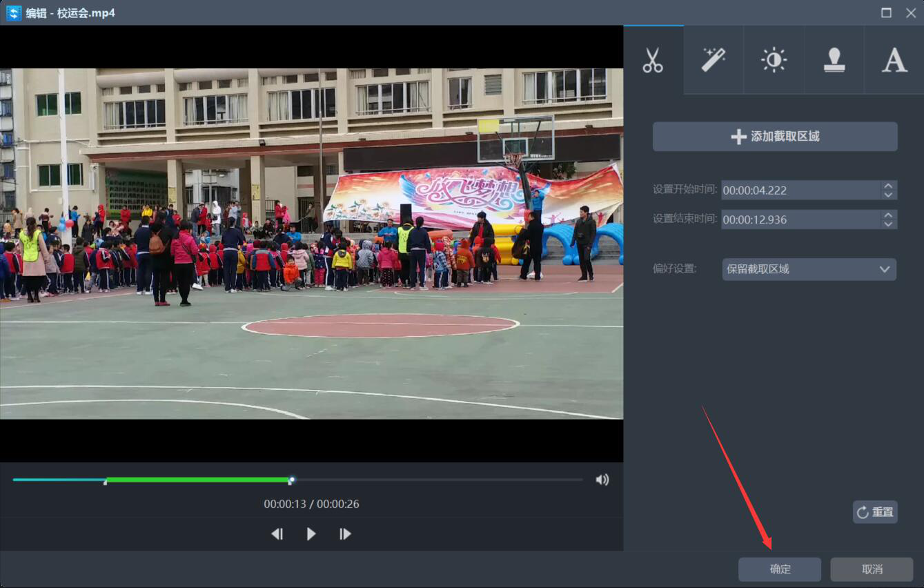Cancel editing with 取消 button
This screenshot has width=924, height=588.
(x=872, y=569)
